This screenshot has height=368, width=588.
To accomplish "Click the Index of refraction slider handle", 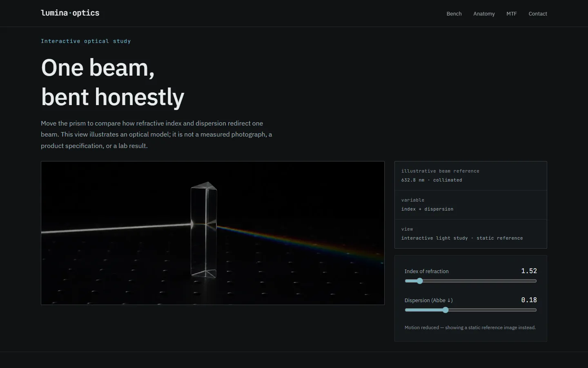I will coord(420,281).
